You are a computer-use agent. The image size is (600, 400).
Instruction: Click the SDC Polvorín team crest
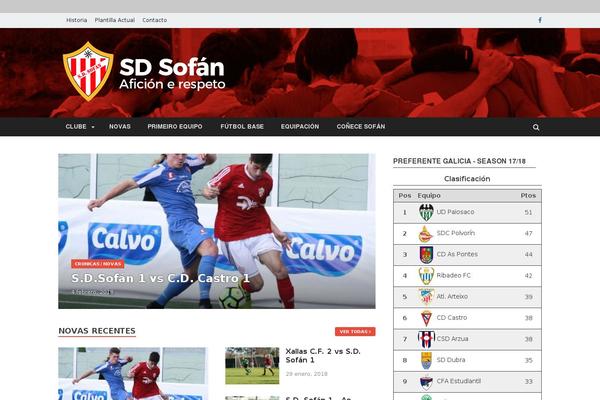tap(426, 233)
